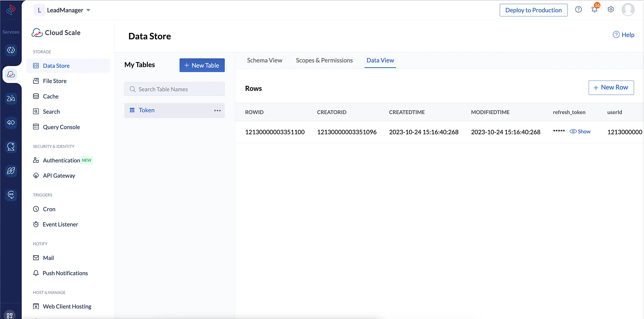This screenshot has width=644, height=319.
Task: Add a New Row to the table
Action: (x=611, y=88)
